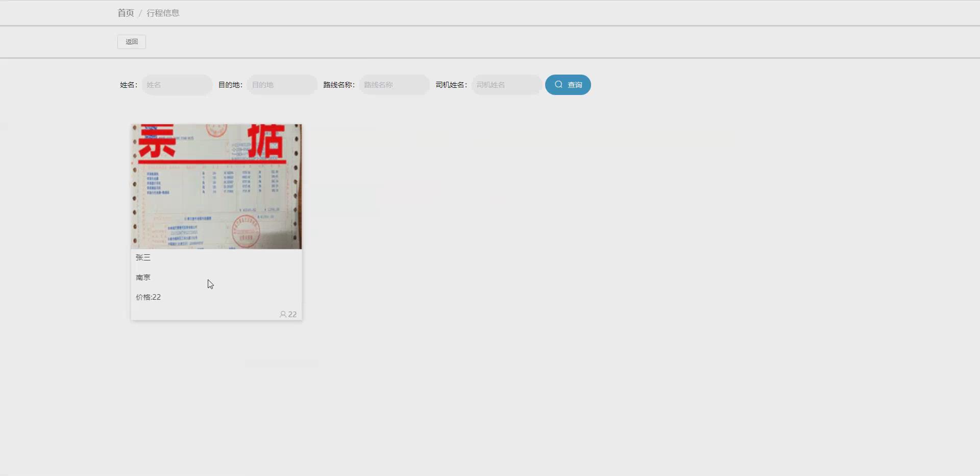Focus the 司机姓名 search input
Image resolution: width=980 pixels, height=476 pixels.
(x=506, y=85)
